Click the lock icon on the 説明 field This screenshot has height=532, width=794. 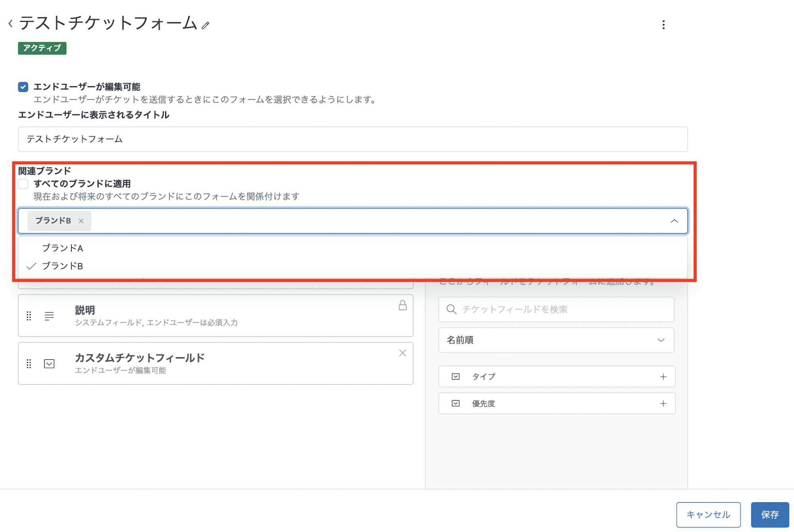[x=403, y=305]
